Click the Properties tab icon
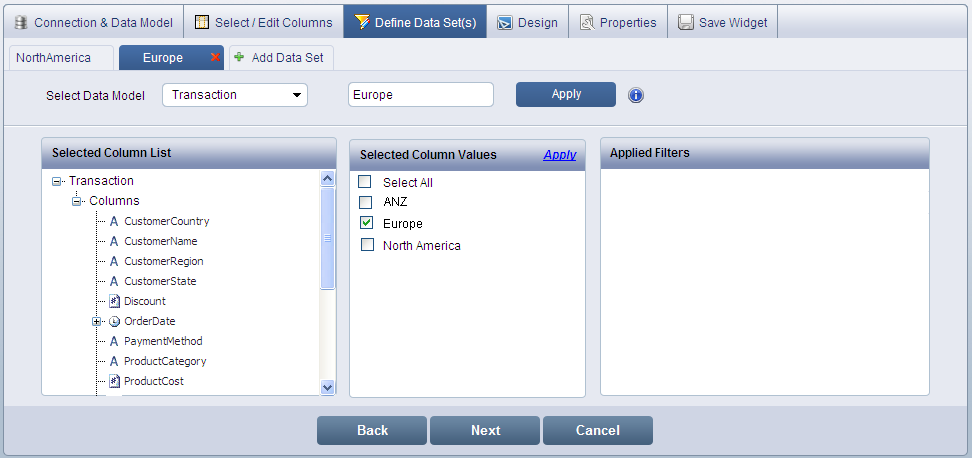 coord(587,22)
